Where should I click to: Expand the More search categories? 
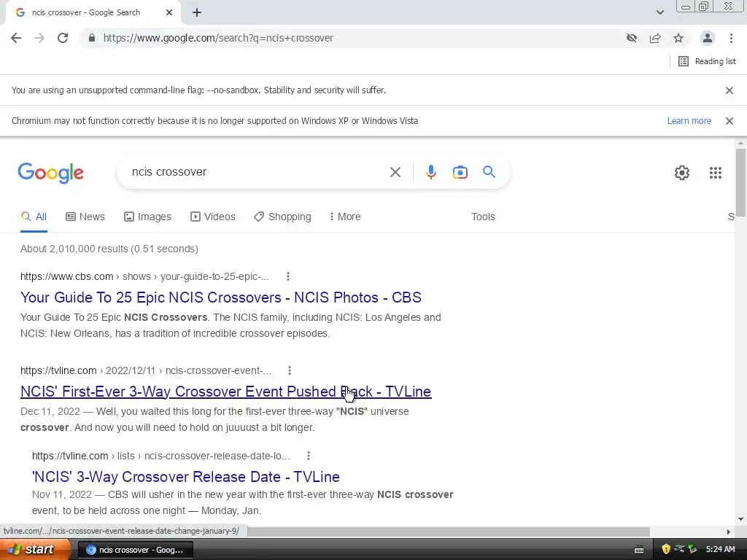point(345,217)
